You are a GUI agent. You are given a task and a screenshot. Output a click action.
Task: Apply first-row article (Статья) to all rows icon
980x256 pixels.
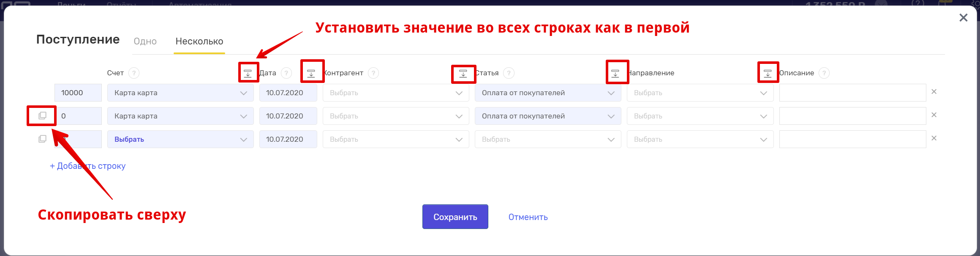463,73
